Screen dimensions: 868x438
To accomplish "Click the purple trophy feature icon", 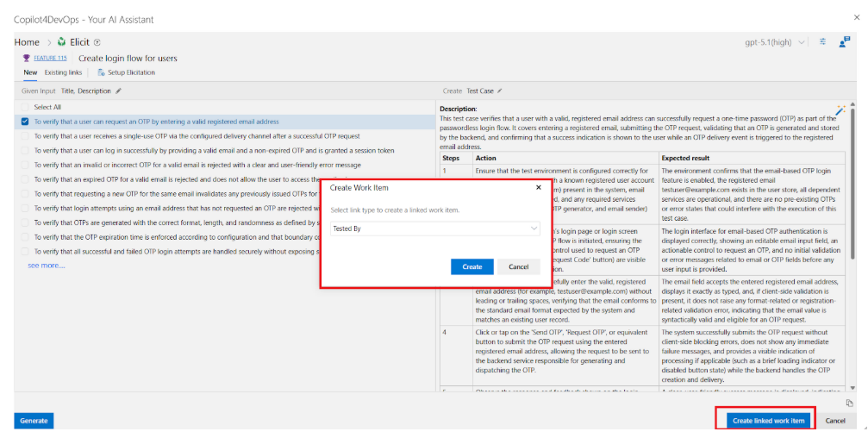I will 26,58.
